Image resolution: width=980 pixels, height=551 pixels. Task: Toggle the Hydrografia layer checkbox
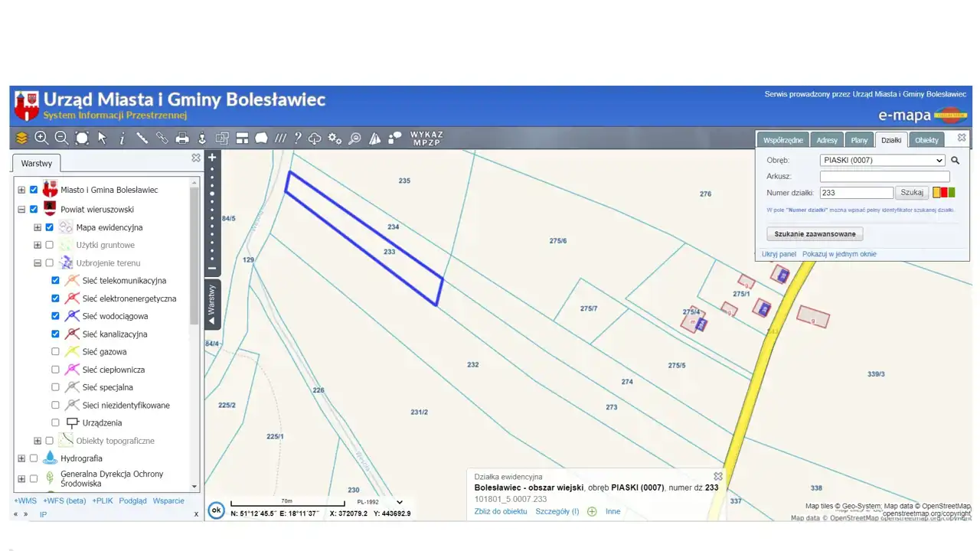[x=34, y=458]
